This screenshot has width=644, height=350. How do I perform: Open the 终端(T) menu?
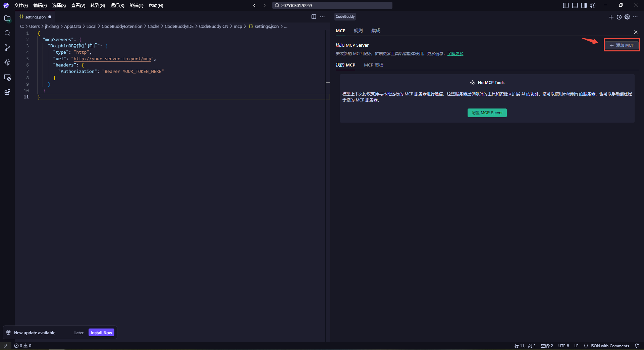[x=136, y=5]
